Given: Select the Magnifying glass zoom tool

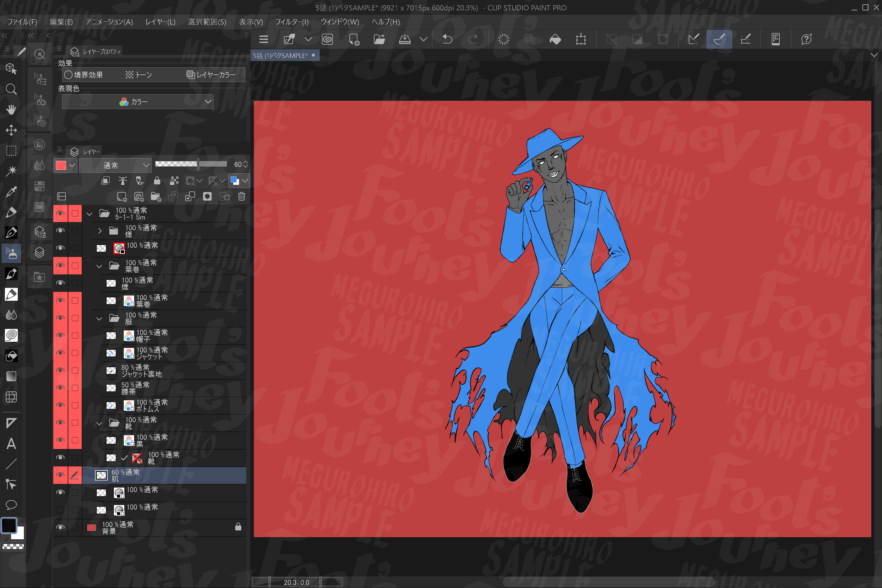Looking at the screenshot, I should 11,89.
